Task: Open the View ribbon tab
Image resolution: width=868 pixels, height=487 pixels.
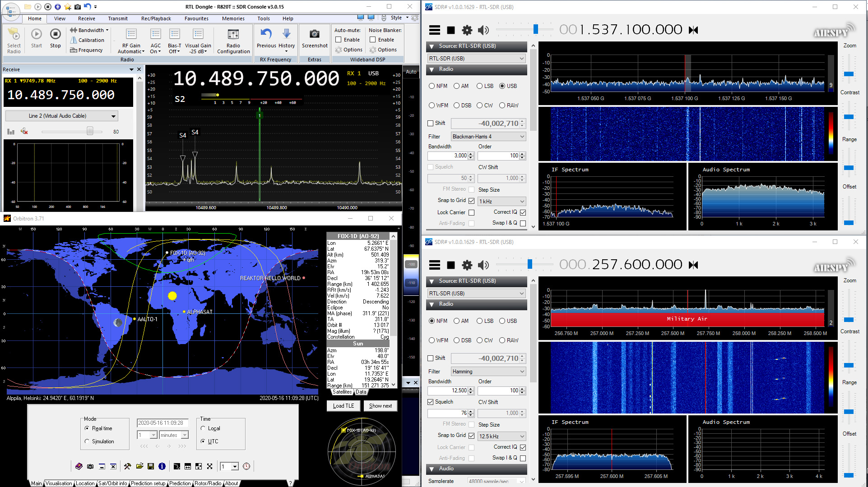Action: point(60,18)
